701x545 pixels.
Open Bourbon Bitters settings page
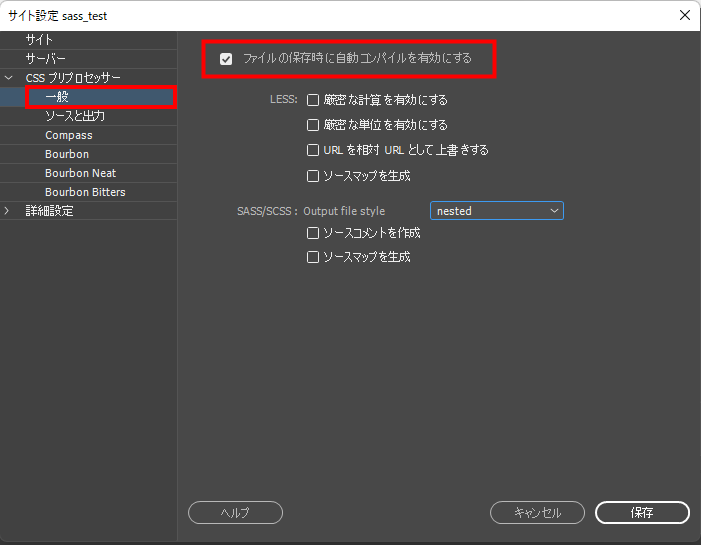pyautogui.click(x=85, y=192)
